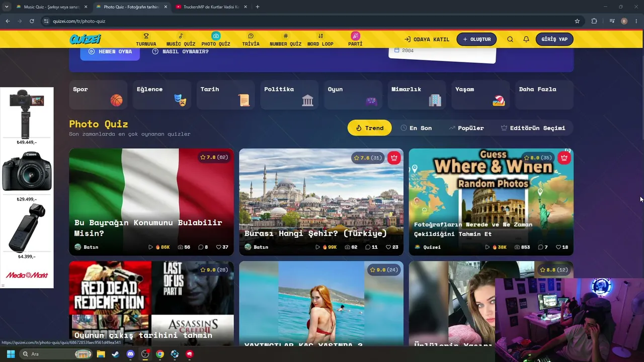This screenshot has height=362, width=644.
Task: Switch to the Trend filter tab
Action: pyautogui.click(x=369, y=128)
